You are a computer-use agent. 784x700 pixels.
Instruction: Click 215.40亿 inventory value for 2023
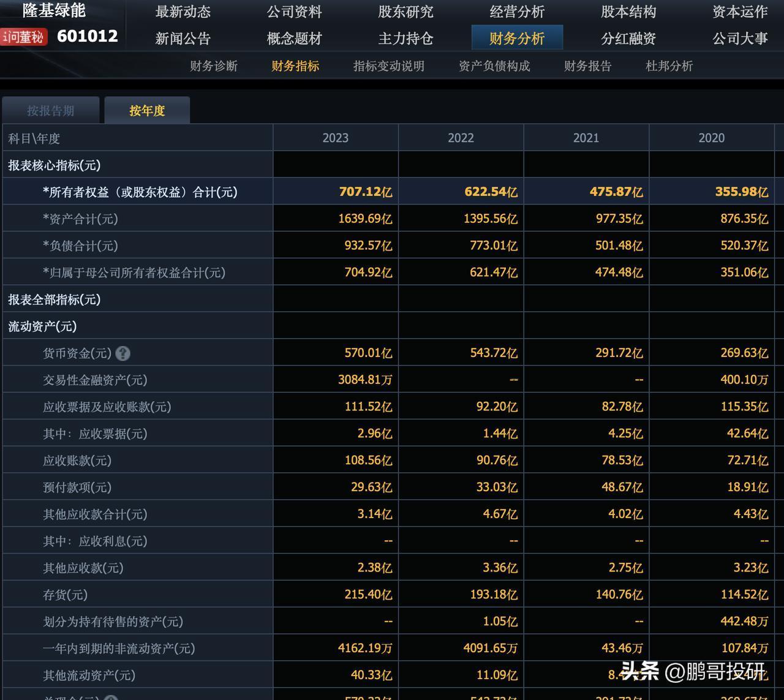368,595
